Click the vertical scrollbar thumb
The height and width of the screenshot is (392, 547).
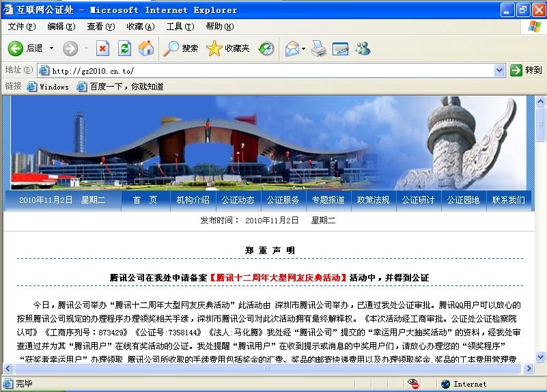click(x=540, y=124)
